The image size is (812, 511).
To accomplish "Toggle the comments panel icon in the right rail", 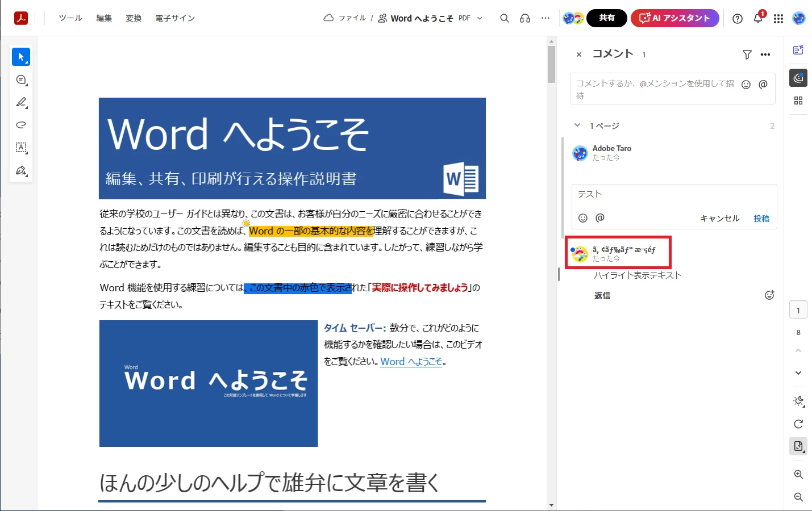I will pos(798,78).
